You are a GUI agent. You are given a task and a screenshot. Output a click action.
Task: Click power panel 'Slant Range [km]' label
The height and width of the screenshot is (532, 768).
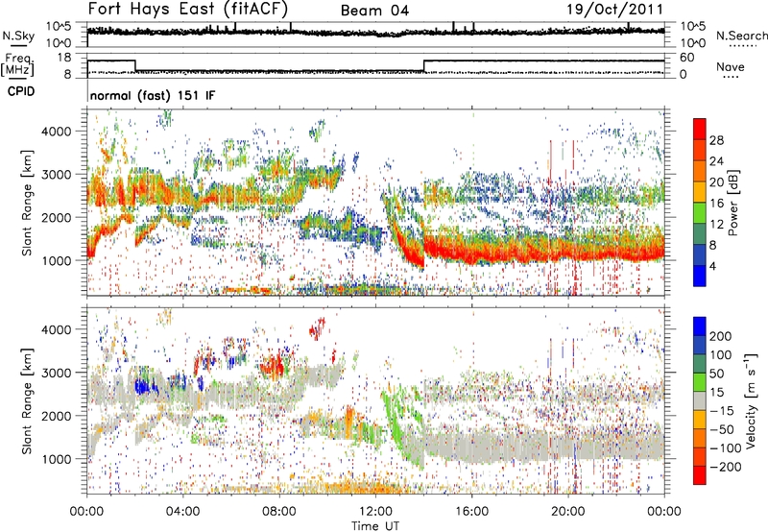(x=28, y=203)
